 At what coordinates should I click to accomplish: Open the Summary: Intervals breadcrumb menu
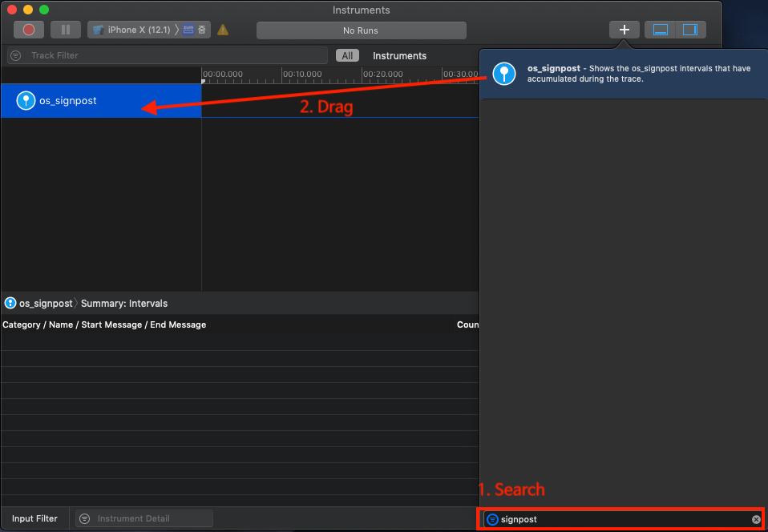click(x=124, y=304)
